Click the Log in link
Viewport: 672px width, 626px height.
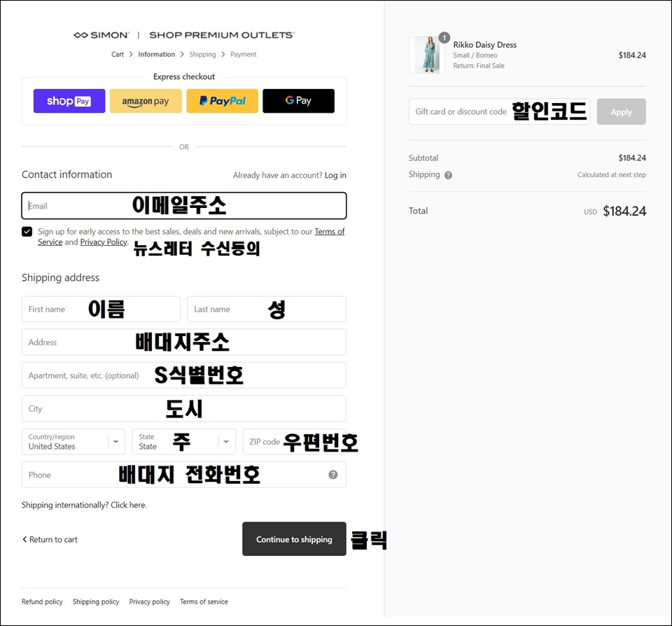[x=335, y=175]
